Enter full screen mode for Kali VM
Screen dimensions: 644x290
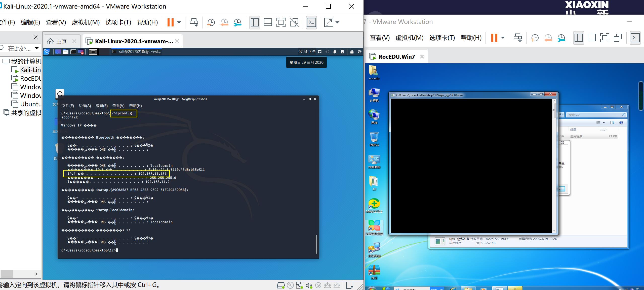click(x=281, y=22)
